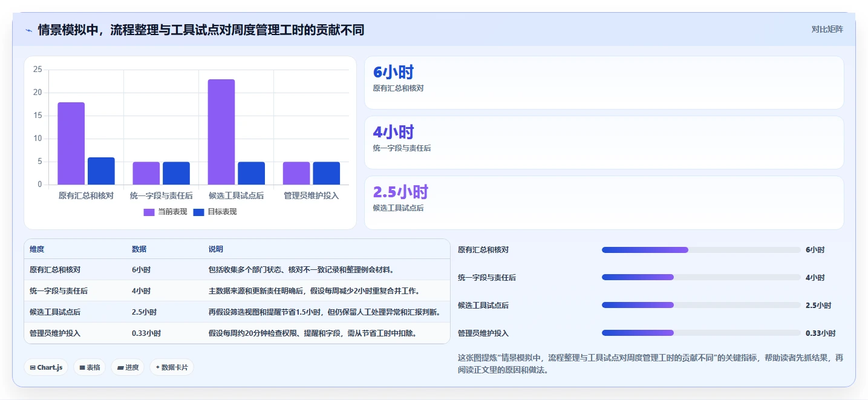This screenshot has width=868, height=400.
Task: Select the 4小时 data card
Action: pyautogui.click(x=604, y=142)
